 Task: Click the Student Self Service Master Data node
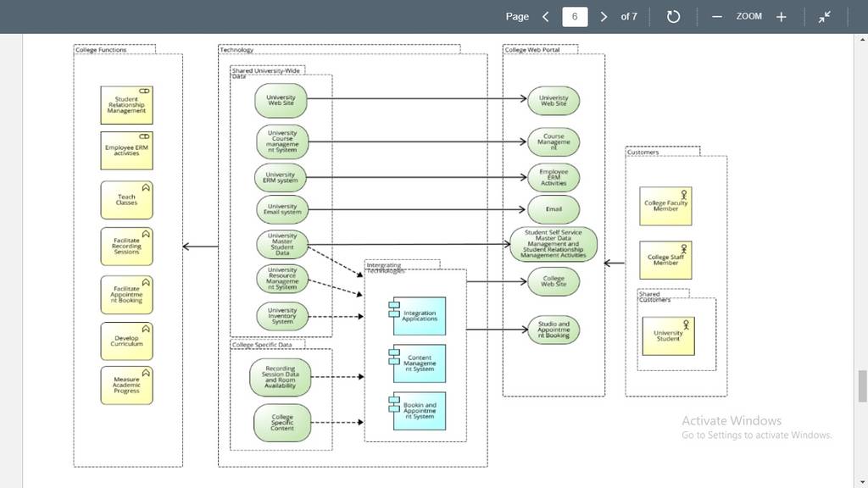(554, 244)
